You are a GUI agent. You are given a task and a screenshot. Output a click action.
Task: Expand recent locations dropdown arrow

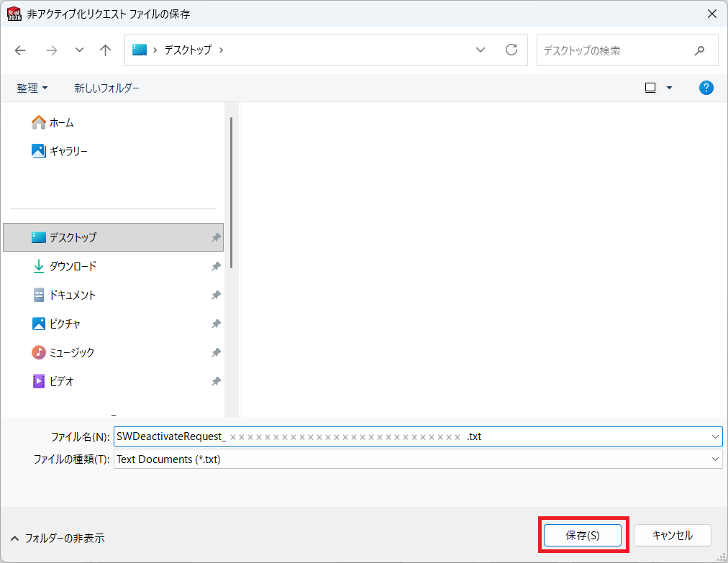click(79, 50)
